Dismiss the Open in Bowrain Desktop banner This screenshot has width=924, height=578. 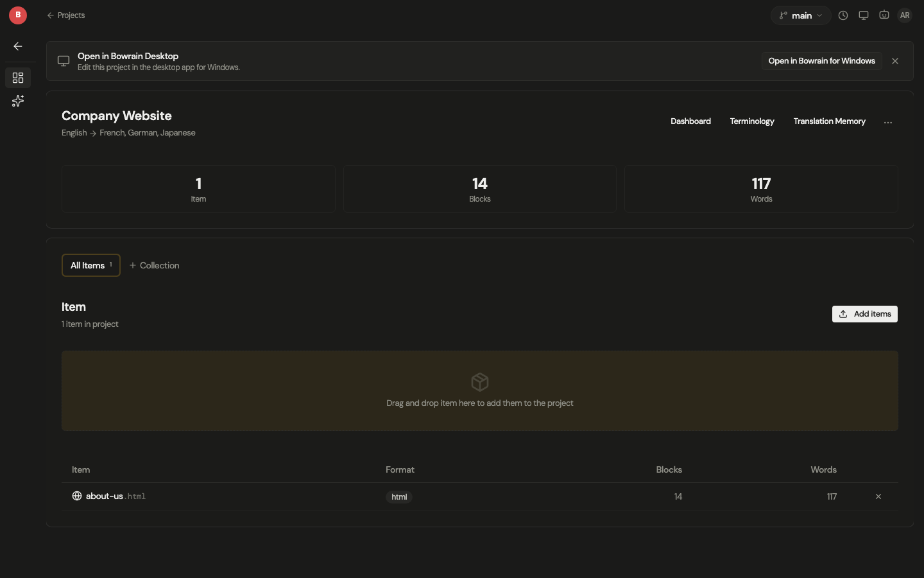[895, 61]
